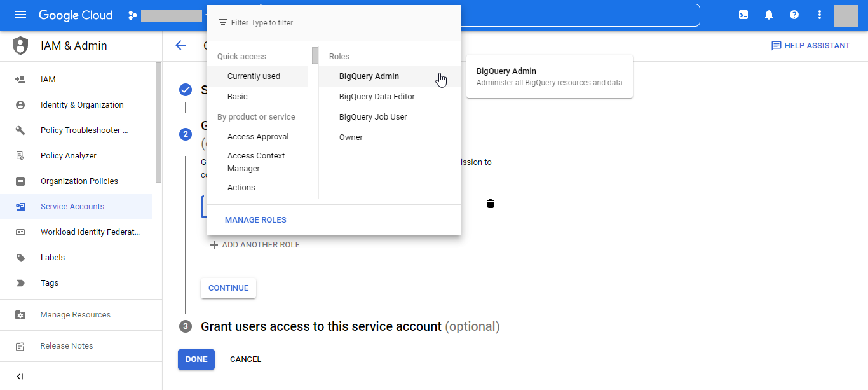Viewport: 868px width, 390px height.
Task: Add another role to service account
Action: pyautogui.click(x=255, y=245)
